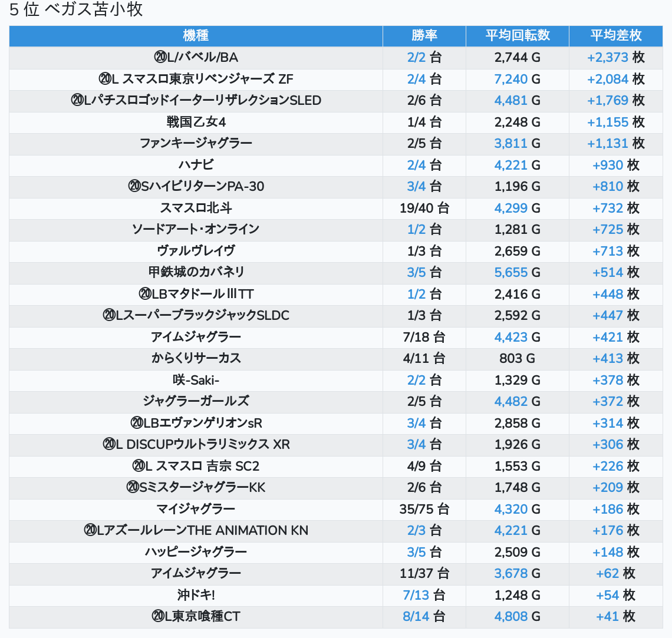Click the page heading 5位 ベガス苫小牧
The height and width of the screenshot is (638, 672).
coord(77,10)
